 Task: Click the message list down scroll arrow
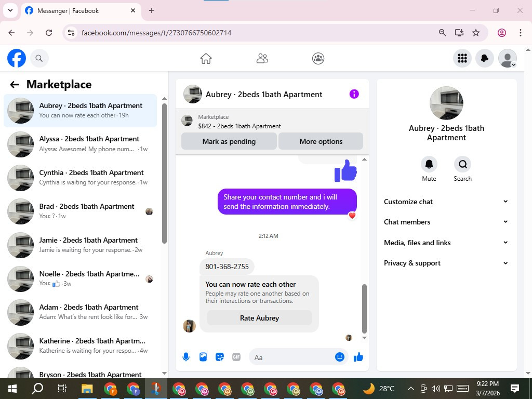point(364,338)
